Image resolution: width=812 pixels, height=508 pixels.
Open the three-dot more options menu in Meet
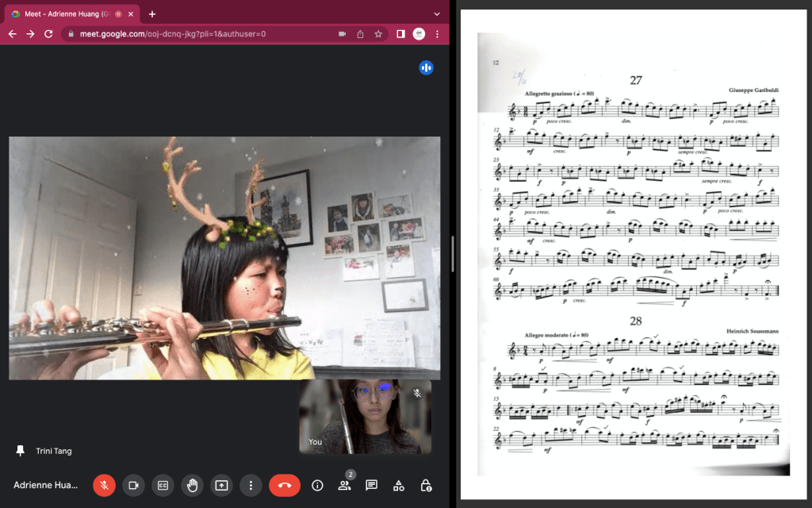pos(251,485)
